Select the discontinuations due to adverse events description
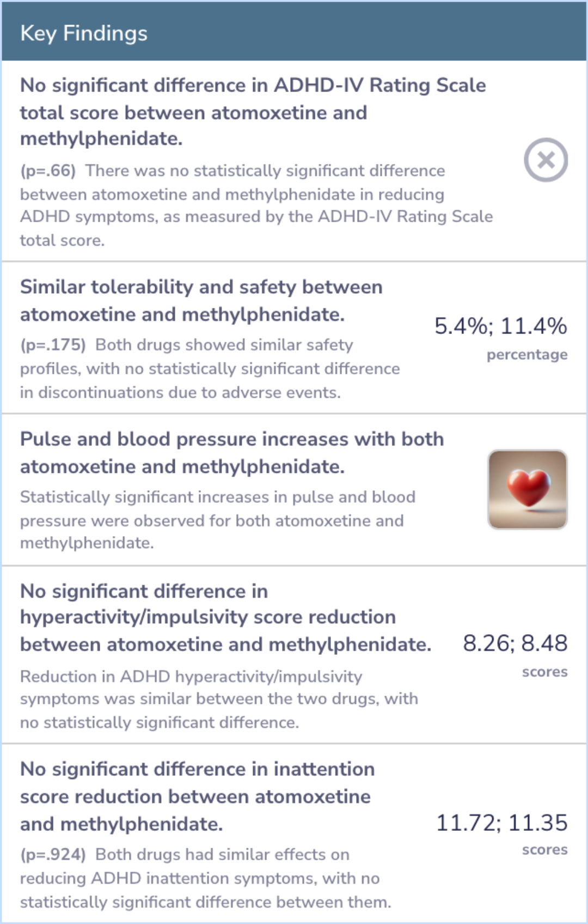The height and width of the screenshot is (924, 588). point(210,368)
